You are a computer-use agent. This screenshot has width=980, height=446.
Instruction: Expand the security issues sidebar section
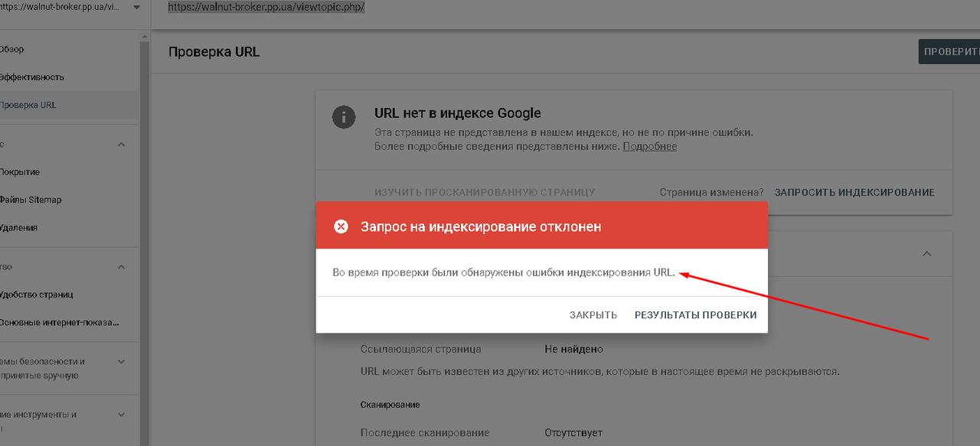(x=121, y=362)
